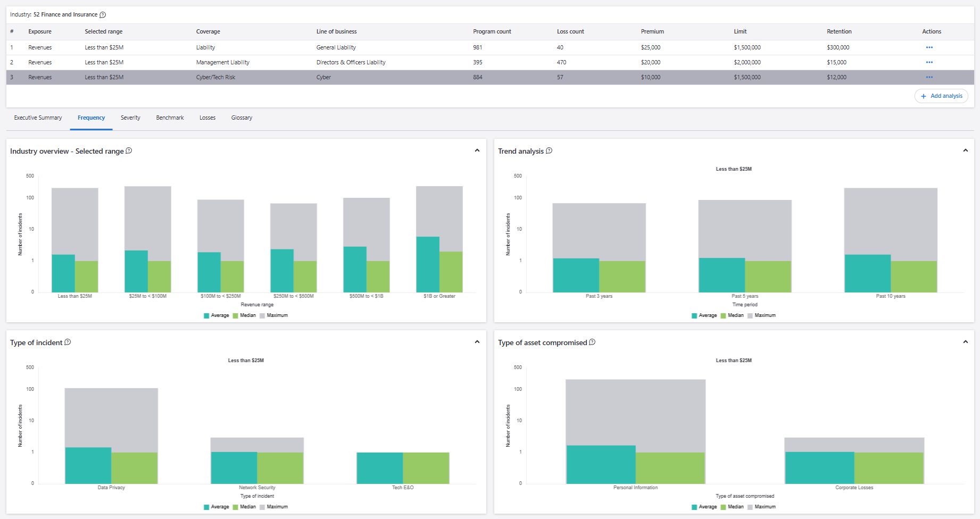Open the Executive Summary tab

click(x=38, y=118)
